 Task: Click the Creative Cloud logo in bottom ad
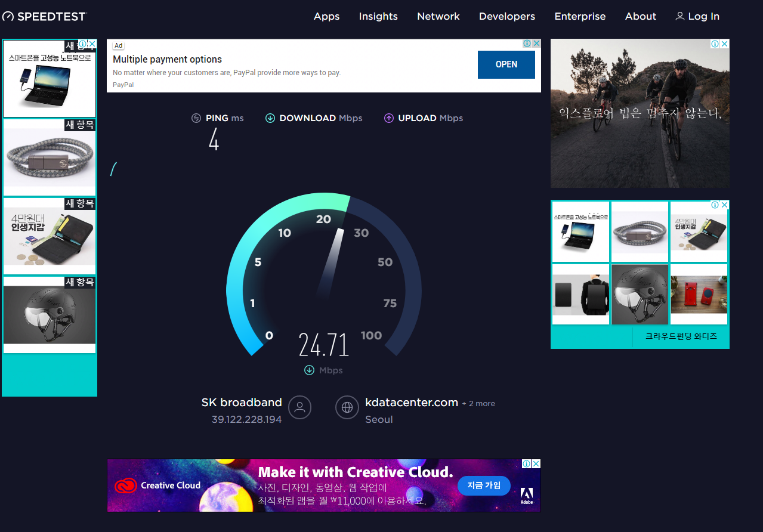click(x=157, y=486)
